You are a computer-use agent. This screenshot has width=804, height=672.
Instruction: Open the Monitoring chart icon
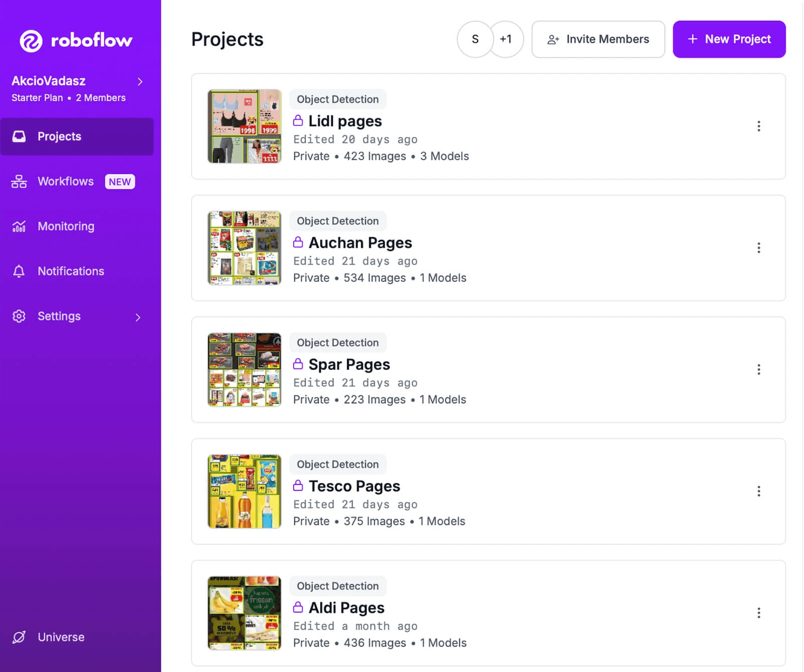point(19,226)
